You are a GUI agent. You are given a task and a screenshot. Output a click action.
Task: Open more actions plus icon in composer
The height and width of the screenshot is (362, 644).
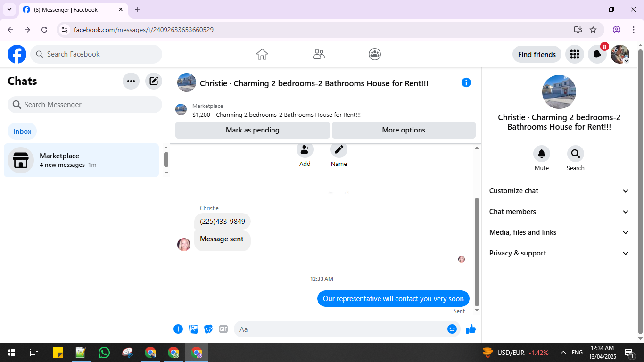pos(178,329)
